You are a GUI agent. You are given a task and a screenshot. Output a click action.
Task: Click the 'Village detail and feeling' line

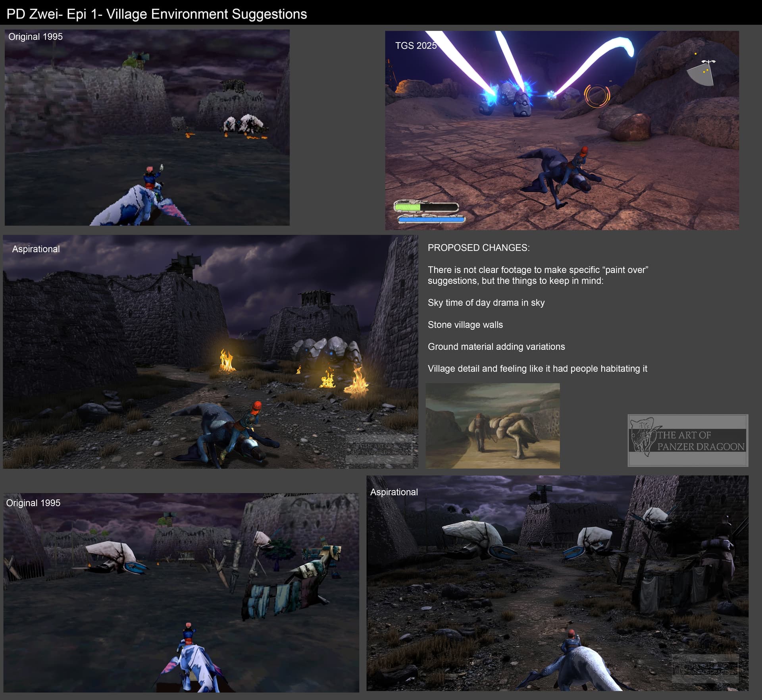pos(537,368)
